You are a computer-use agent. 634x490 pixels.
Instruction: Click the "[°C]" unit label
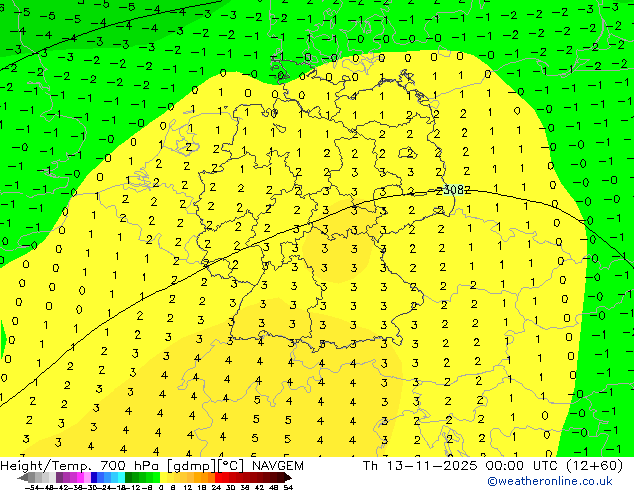click(x=231, y=466)
